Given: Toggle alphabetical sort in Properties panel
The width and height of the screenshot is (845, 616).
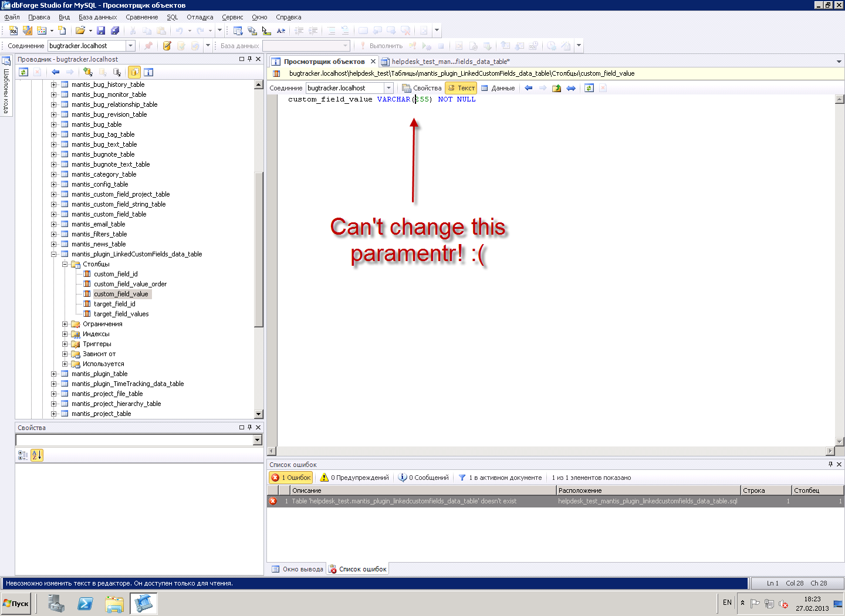Looking at the screenshot, I should point(36,455).
